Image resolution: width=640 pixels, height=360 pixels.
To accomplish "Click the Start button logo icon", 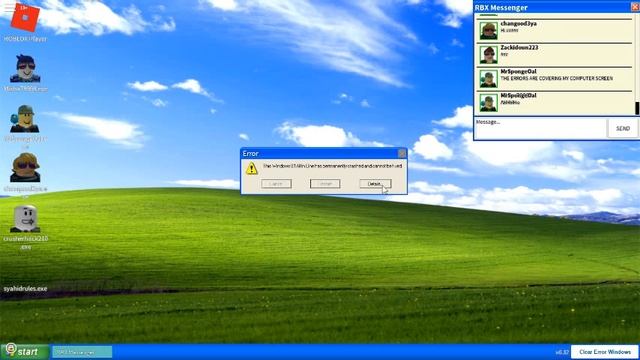I will tap(11, 350).
